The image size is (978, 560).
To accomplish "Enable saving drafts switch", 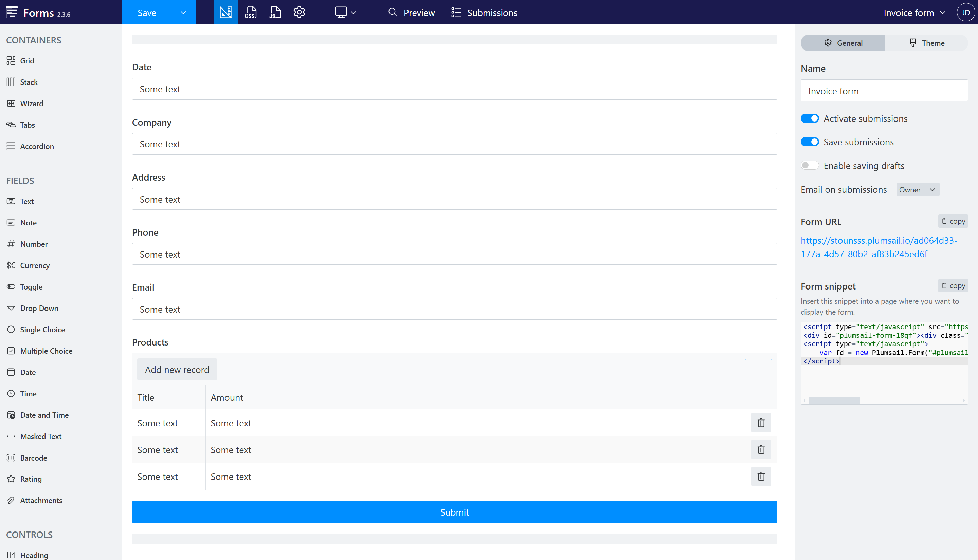I will pyautogui.click(x=810, y=165).
